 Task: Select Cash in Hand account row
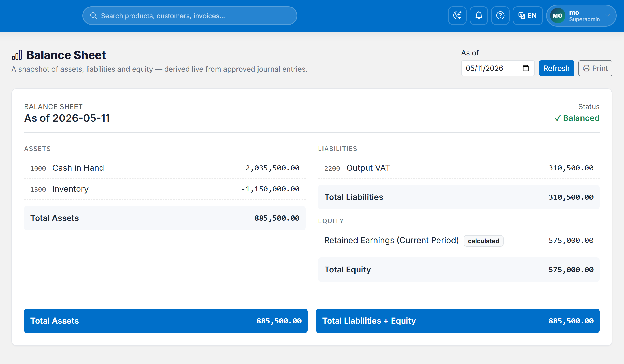[x=165, y=168]
